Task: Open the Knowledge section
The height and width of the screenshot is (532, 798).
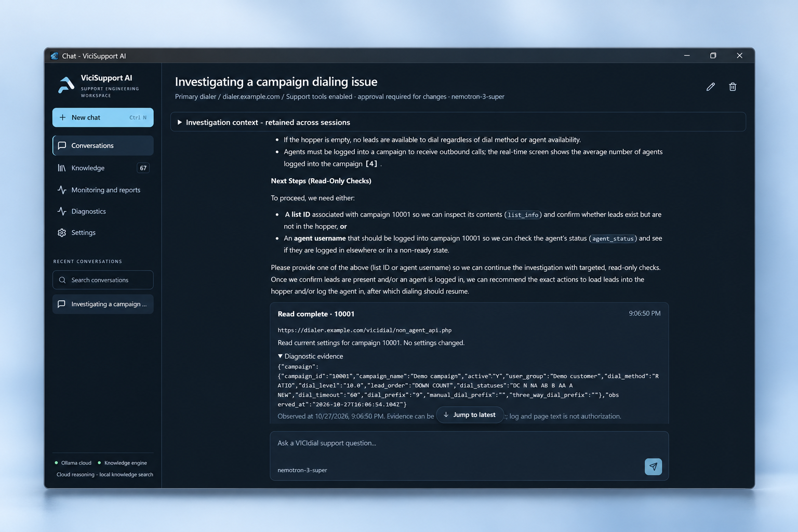Action: click(x=103, y=168)
